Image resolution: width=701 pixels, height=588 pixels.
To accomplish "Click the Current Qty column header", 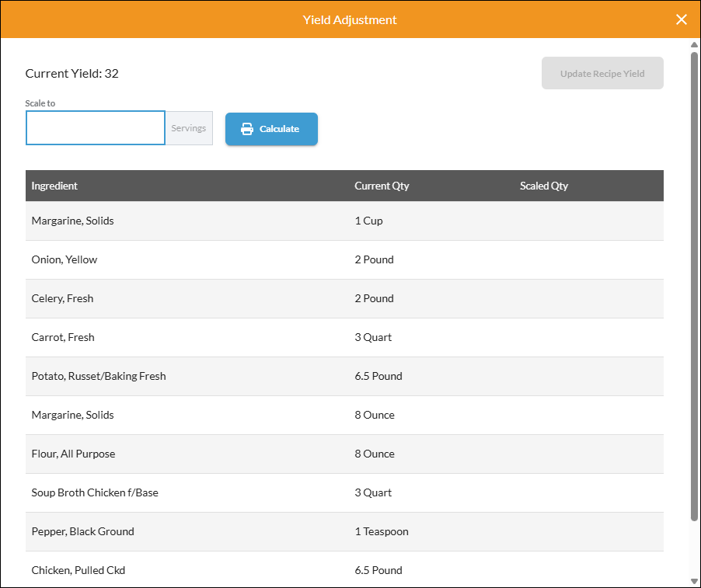I will [x=382, y=186].
